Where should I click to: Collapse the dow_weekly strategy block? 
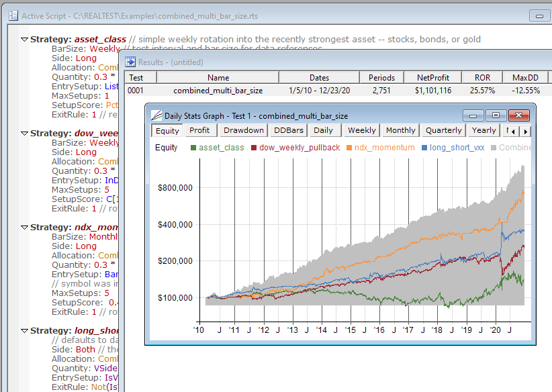click(x=24, y=134)
